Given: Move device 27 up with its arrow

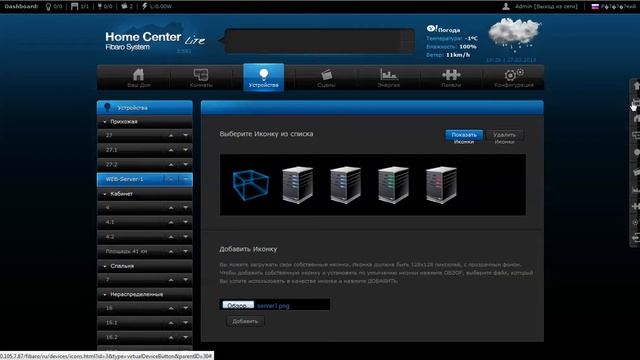Looking at the screenshot, I should [x=171, y=136].
